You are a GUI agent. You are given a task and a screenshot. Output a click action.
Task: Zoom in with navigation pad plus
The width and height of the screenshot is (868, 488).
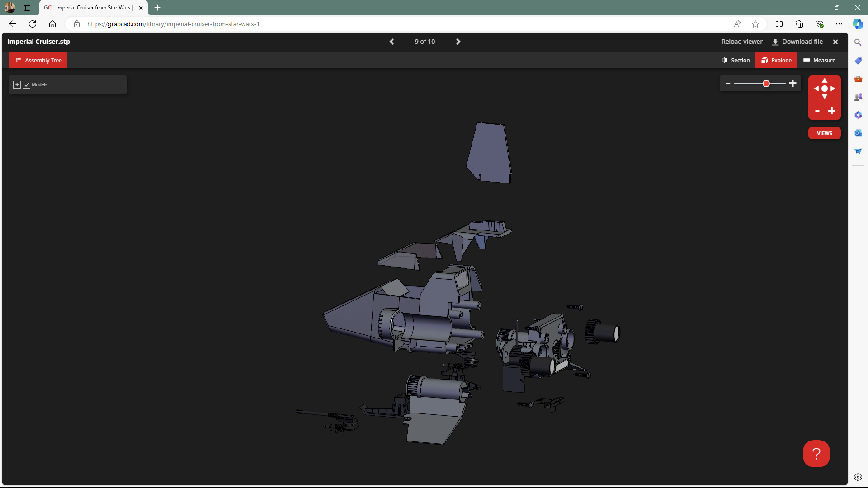(832, 111)
